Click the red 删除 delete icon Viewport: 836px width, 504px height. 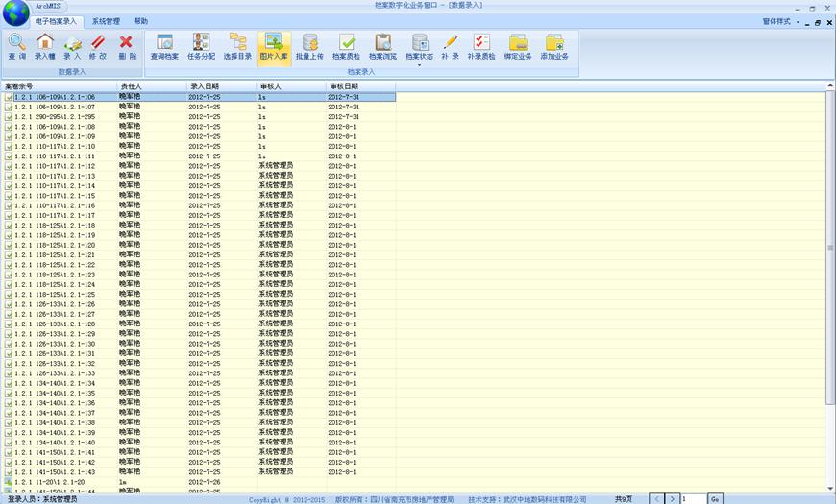click(x=126, y=42)
